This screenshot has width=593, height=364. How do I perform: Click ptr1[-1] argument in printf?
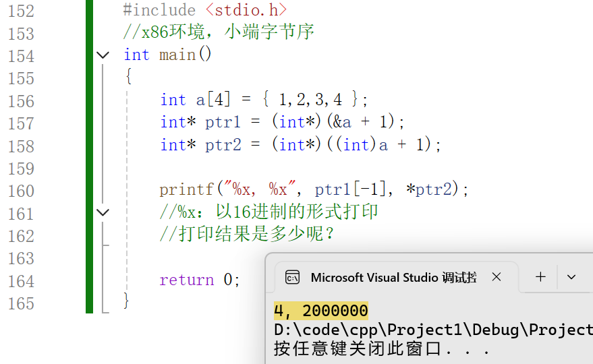(x=351, y=189)
